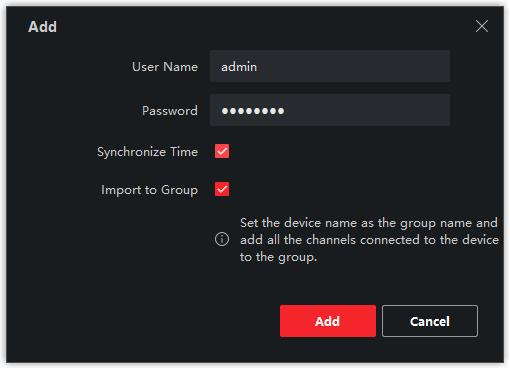510x369 pixels.
Task: Click the "User Name" label
Action: (165, 67)
